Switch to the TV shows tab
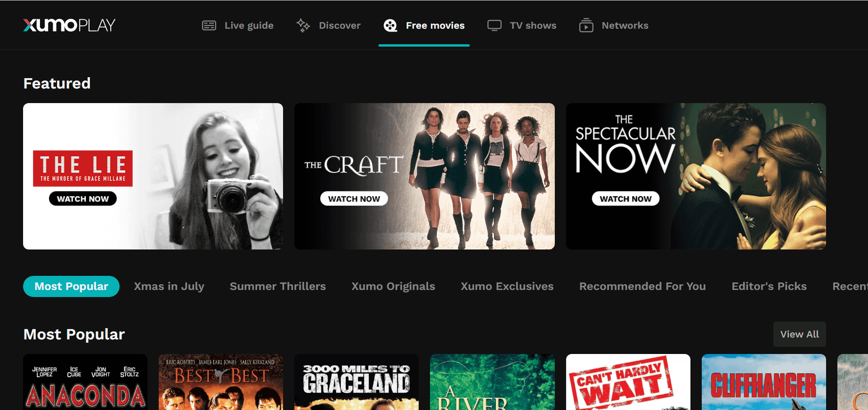This screenshot has height=410, width=868. click(522, 25)
